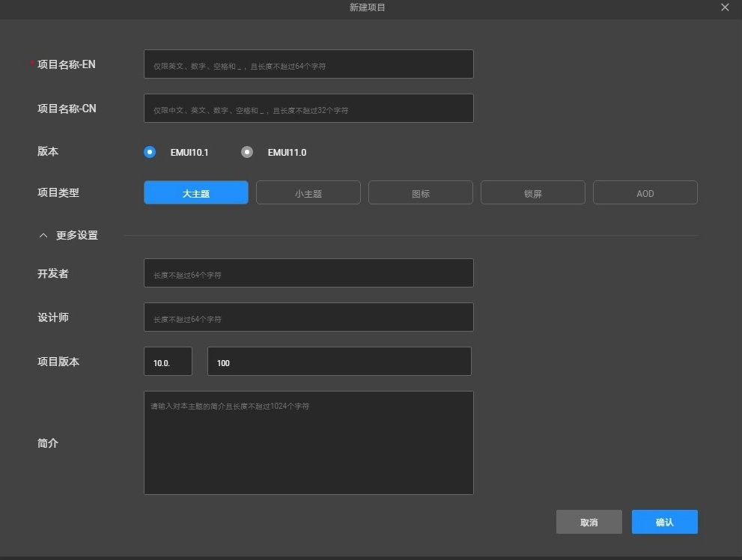
Task: Click the 10.0. version prefix box
Action: (168, 362)
